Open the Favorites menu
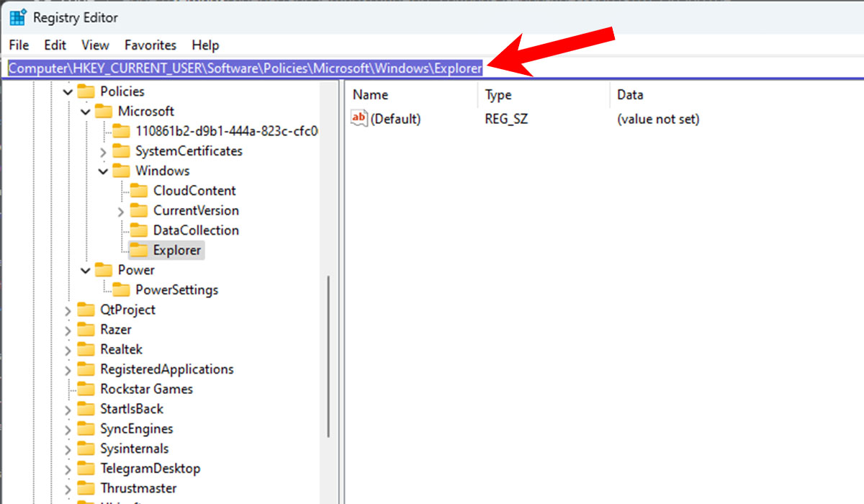Screen dimensions: 864x504 point(150,45)
